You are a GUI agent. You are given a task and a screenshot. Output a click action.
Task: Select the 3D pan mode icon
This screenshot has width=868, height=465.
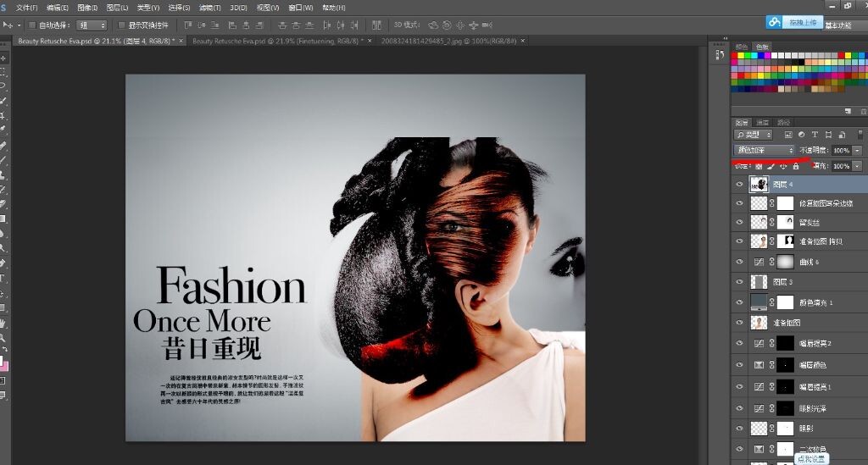pyautogui.click(x=460, y=25)
